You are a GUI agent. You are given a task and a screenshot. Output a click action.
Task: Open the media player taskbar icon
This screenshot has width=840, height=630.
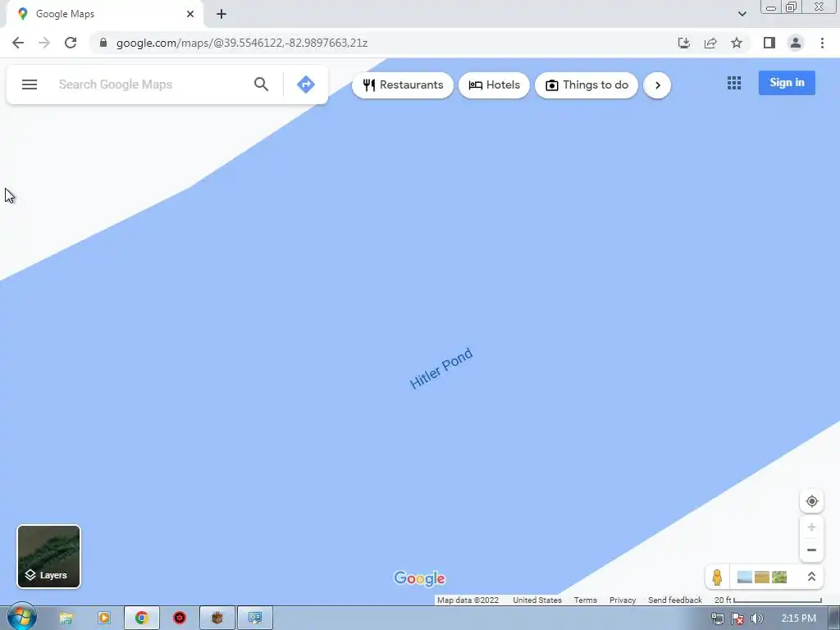coord(103,619)
